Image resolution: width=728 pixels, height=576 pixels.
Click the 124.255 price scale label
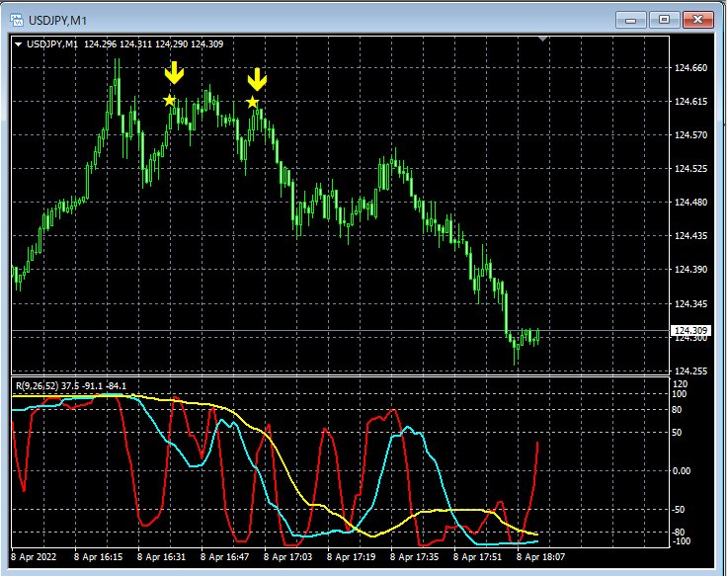[x=690, y=370]
